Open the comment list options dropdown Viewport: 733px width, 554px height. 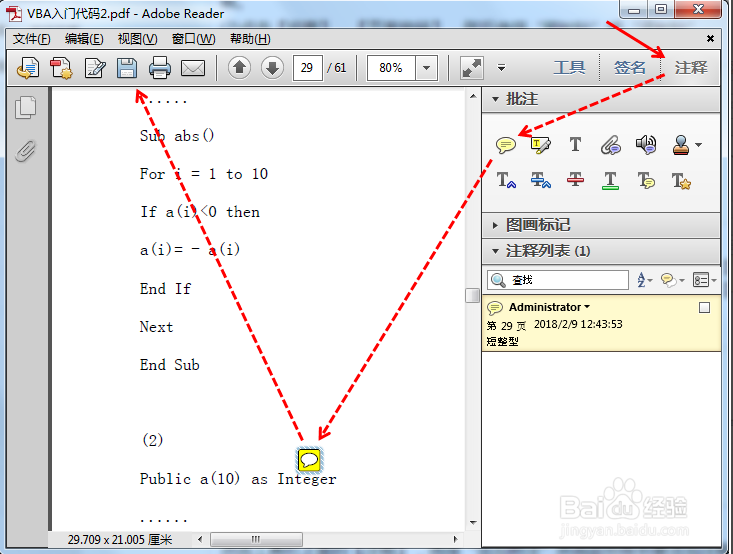tap(704, 280)
